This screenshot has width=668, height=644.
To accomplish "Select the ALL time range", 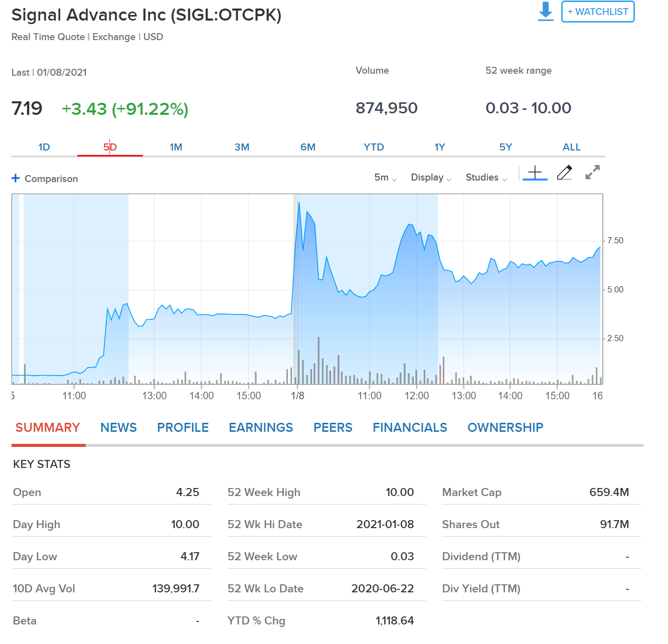I will 572,147.
